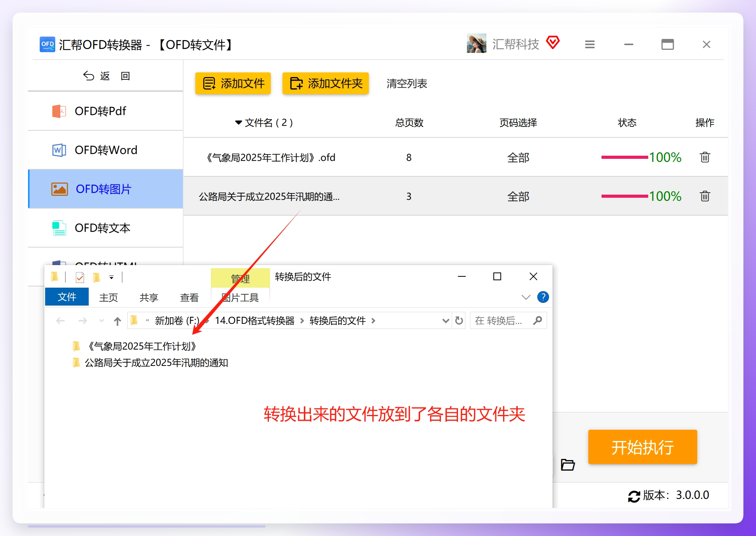Open 共享 tab in Explorer

(x=149, y=297)
